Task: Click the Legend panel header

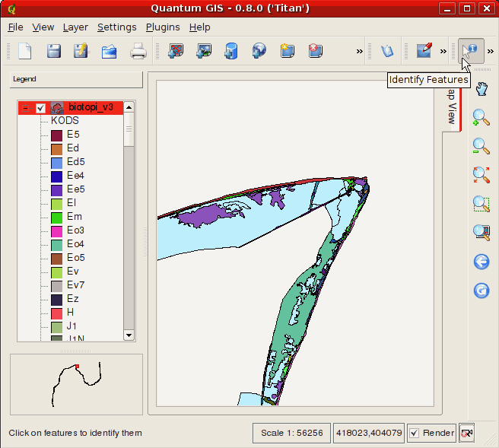Action: point(76,79)
